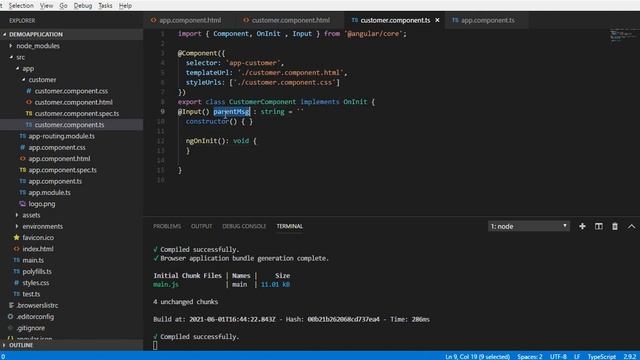
Task: Open the Help menu
Action: pyautogui.click(x=125, y=6)
